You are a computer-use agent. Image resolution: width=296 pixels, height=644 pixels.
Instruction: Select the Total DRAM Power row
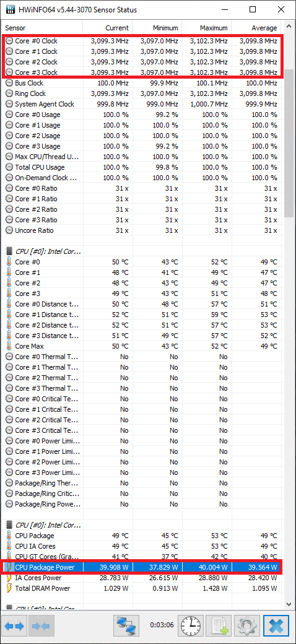142,588
